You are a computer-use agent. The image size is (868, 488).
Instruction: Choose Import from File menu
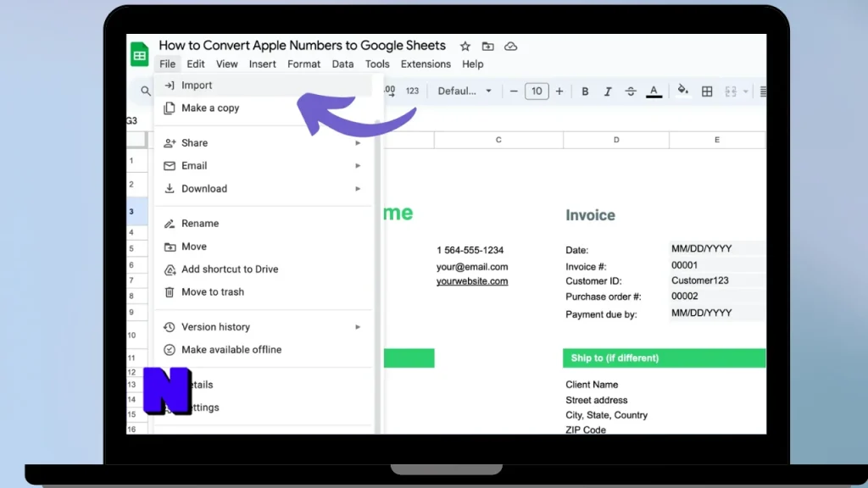click(x=264, y=86)
